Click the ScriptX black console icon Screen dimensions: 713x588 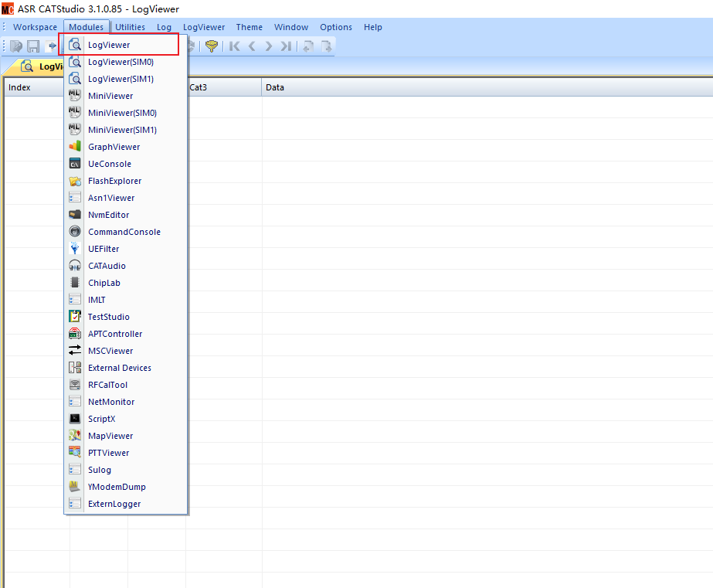(75, 418)
